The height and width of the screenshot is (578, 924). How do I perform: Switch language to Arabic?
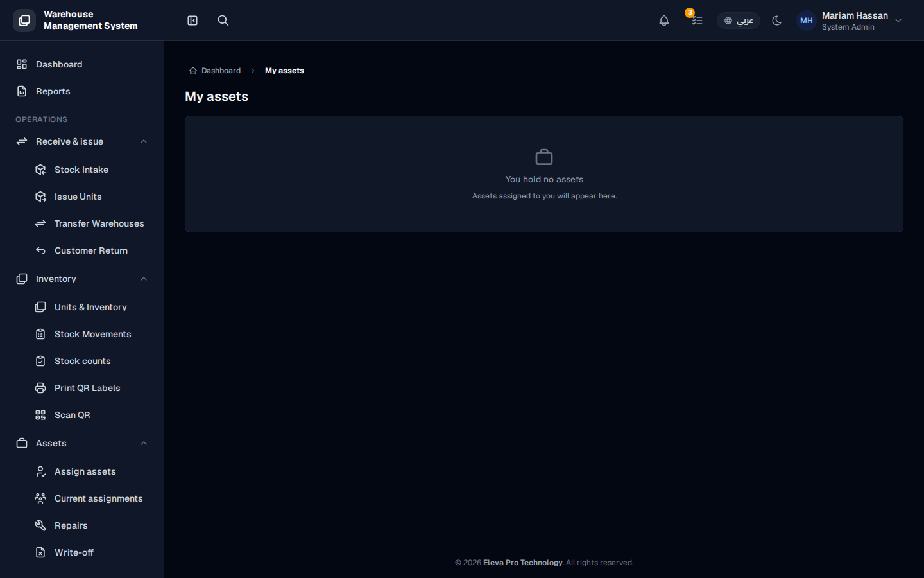(739, 21)
